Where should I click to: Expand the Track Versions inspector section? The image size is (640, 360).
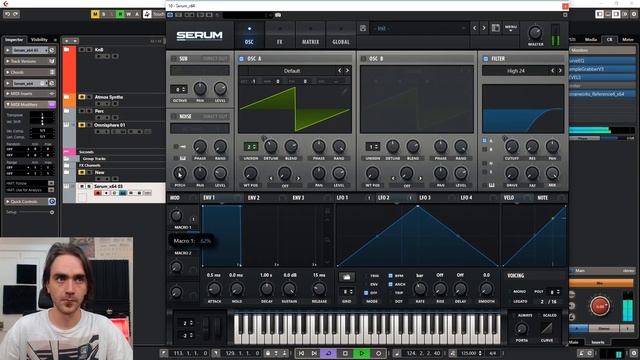29,61
